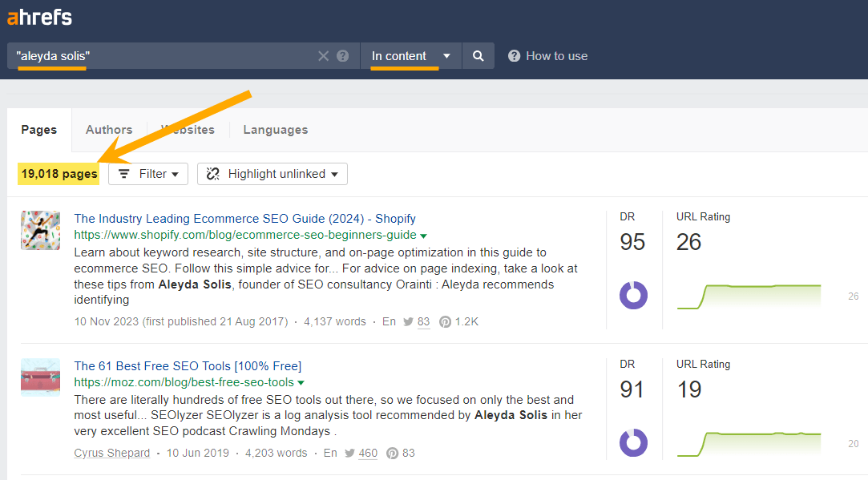
Task: Click the Ahrefs logo
Action: point(39,17)
